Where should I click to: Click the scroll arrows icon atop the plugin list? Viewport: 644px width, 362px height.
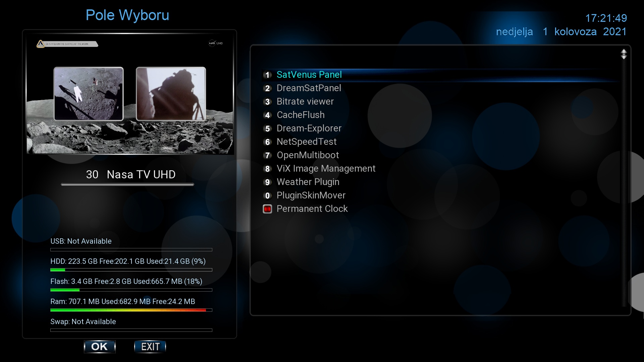pyautogui.click(x=624, y=54)
